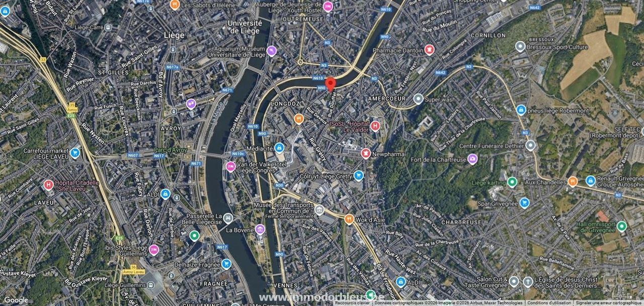Click the red location pin marker

(330, 84)
